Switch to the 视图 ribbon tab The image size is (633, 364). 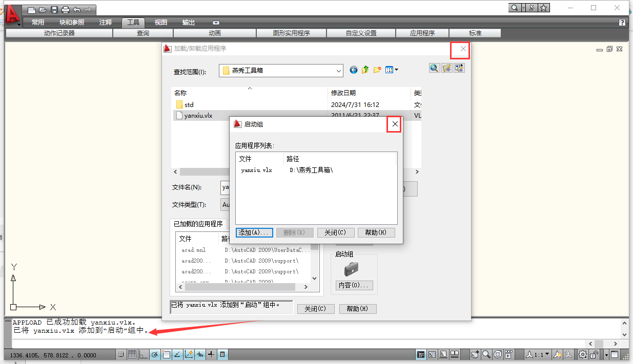click(161, 23)
